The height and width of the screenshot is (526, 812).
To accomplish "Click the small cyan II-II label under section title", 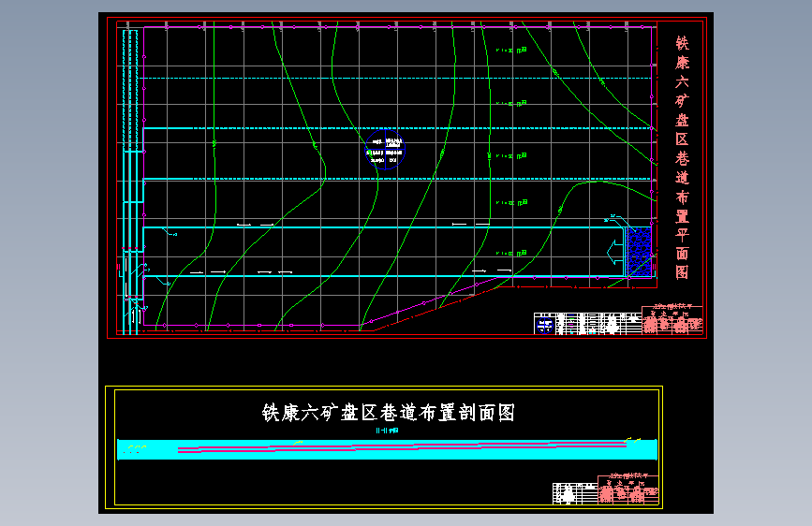I will (388, 431).
